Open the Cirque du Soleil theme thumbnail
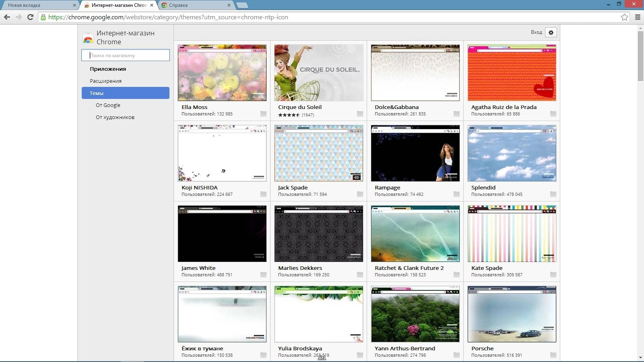Image resolution: width=644 pixels, height=362 pixels. coord(319,73)
